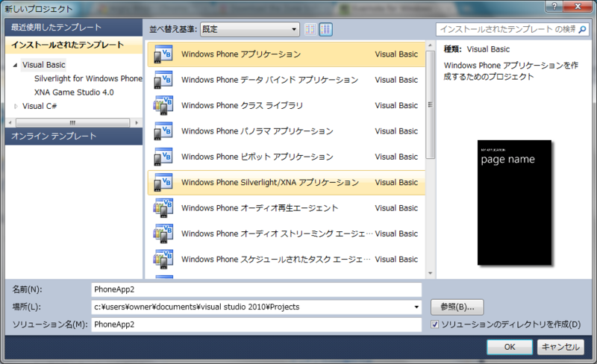Select the Visual C# tree item
The height and width of the screenshot is (364, 597).
[40, 106]
